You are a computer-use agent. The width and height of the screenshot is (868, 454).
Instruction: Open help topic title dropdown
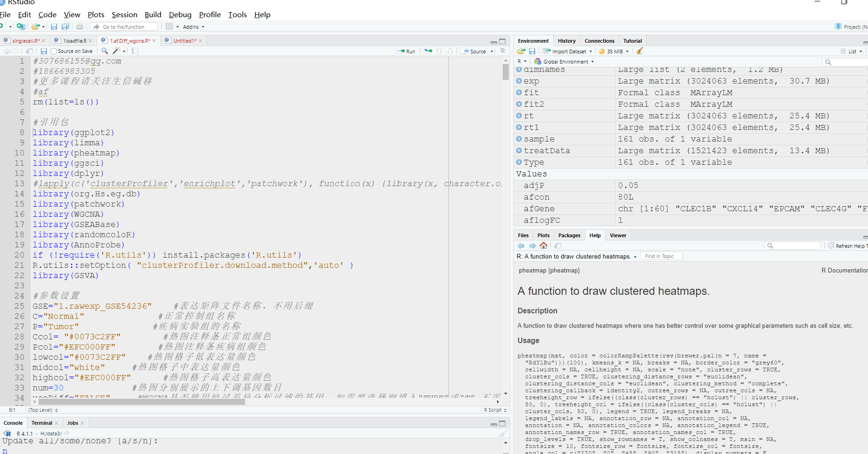tap(577, 256)
